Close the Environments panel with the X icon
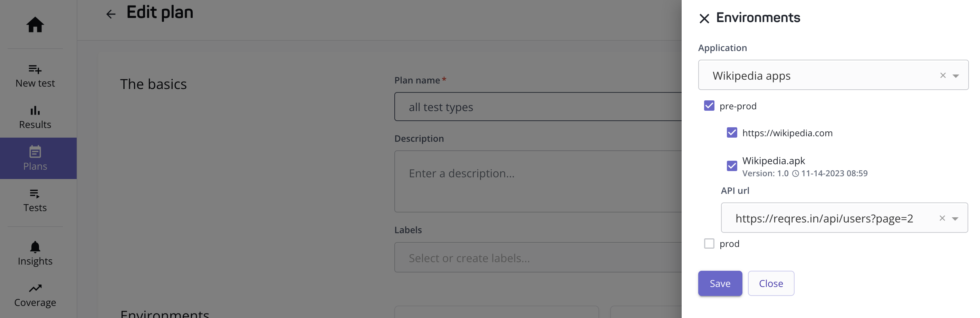980x318 pixels. click(x=704, y=18)
